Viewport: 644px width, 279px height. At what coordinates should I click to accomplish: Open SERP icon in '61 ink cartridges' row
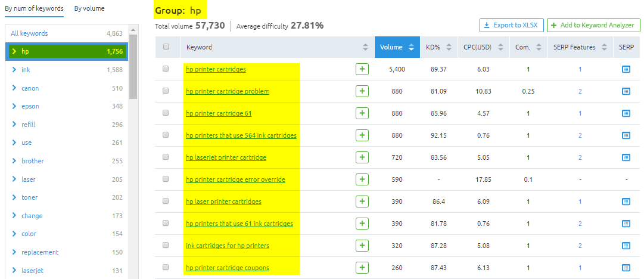pyautogui.click(x=626, y=224)
